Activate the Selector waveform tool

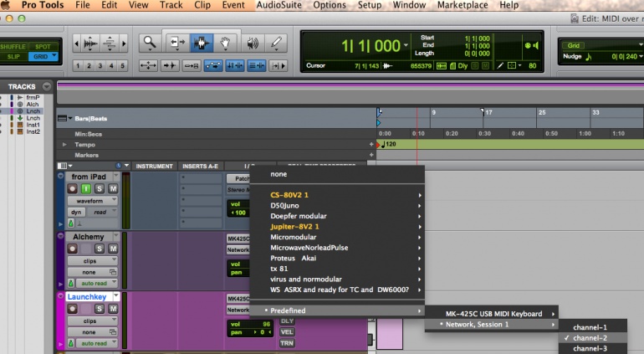[x=202, y=43]
